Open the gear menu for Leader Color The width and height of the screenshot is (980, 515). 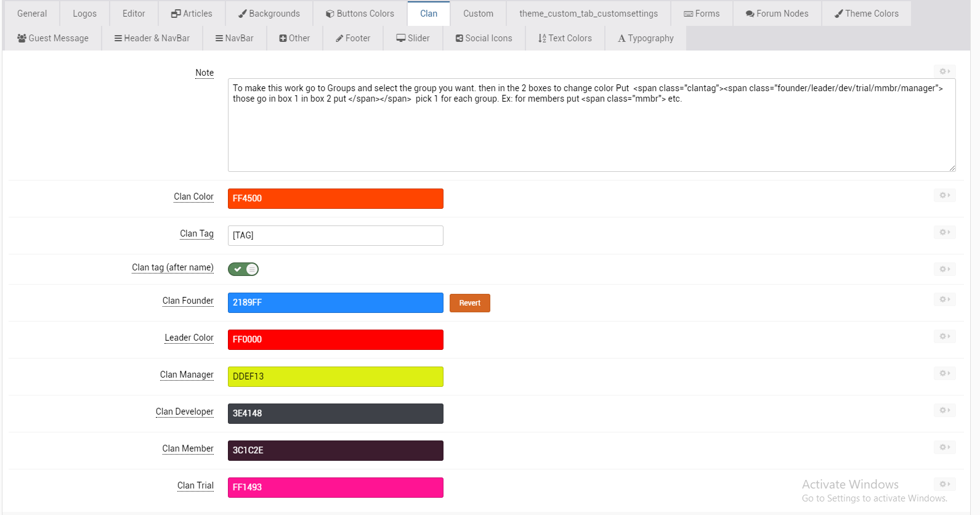coord(944,336)
